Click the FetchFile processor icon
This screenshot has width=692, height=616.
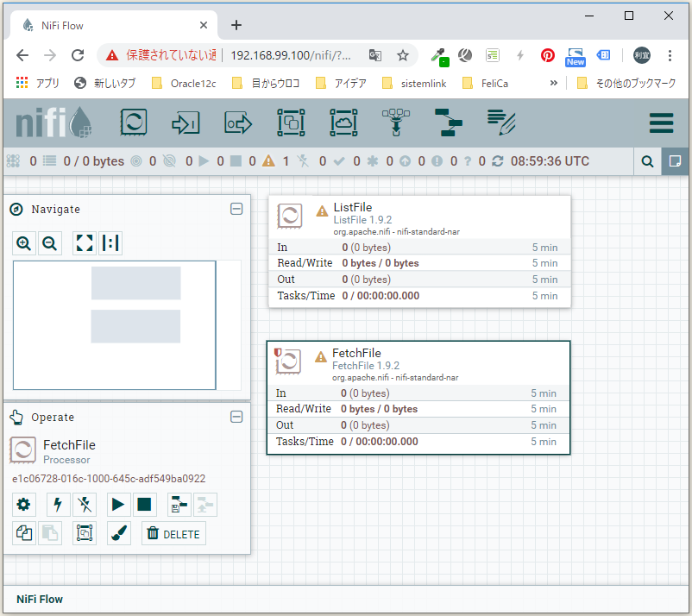click(x=288, y=361)
